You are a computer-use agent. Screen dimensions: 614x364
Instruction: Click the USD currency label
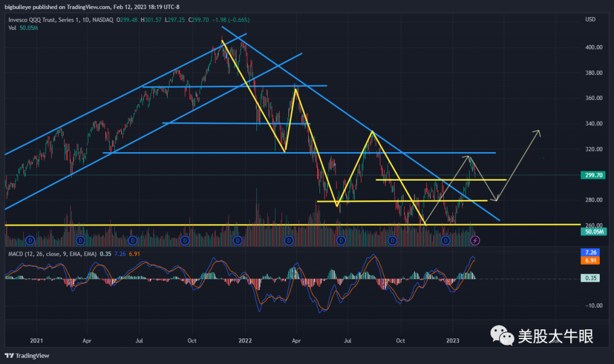coord(590,19)
